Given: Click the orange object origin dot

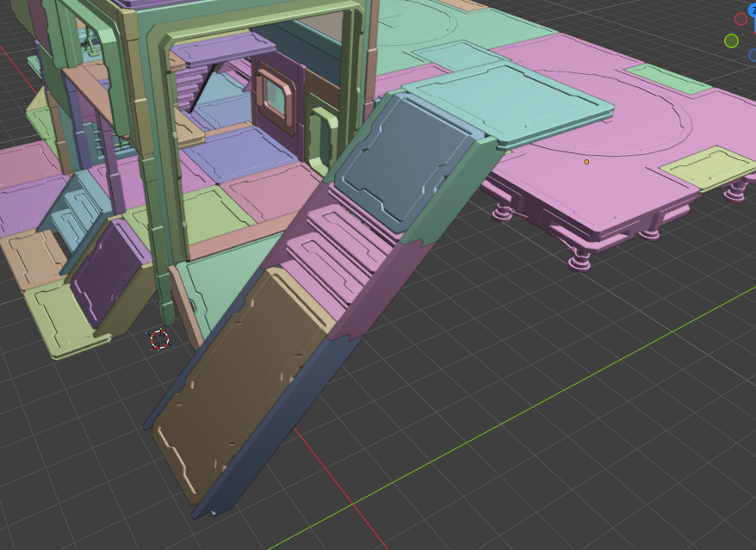Looking at the screenshot, I should pyautogui.click(x=586, y=162).
